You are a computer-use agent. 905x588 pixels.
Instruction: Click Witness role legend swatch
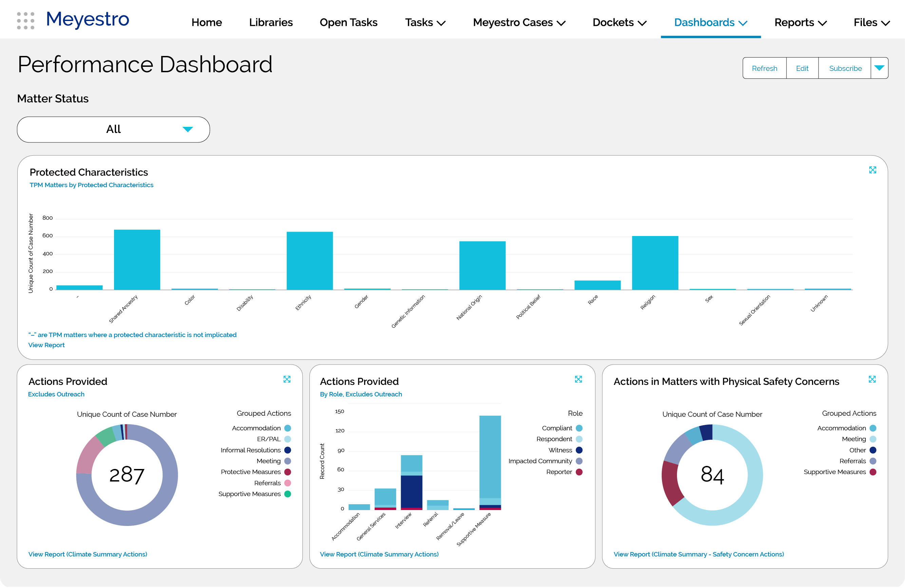click(579, 450)
